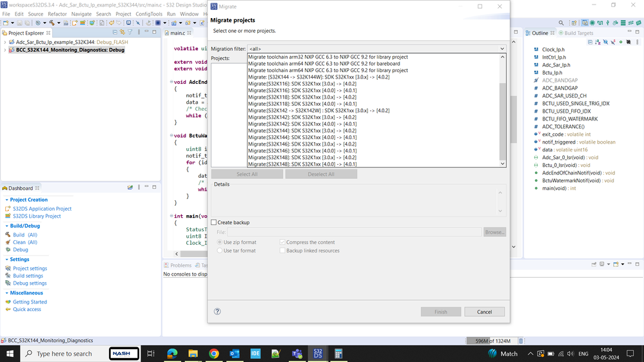The width and height of the screenshot is (644, 362).
Task: Click the Deselect All button
Action: [x=321, y=174]
